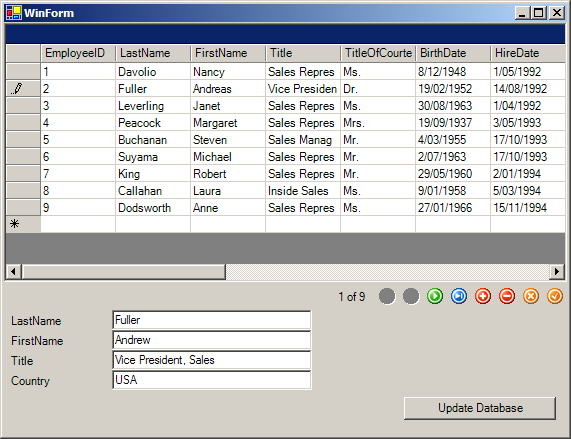This screenshot has height=439, width=571.
Task: Select the cell containing Nancy
Action: coord(228,72)
